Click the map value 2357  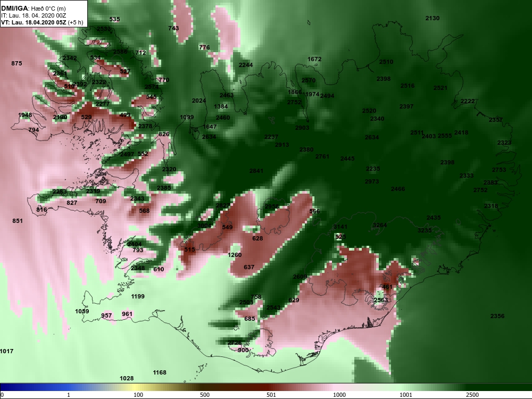(496, 120)
